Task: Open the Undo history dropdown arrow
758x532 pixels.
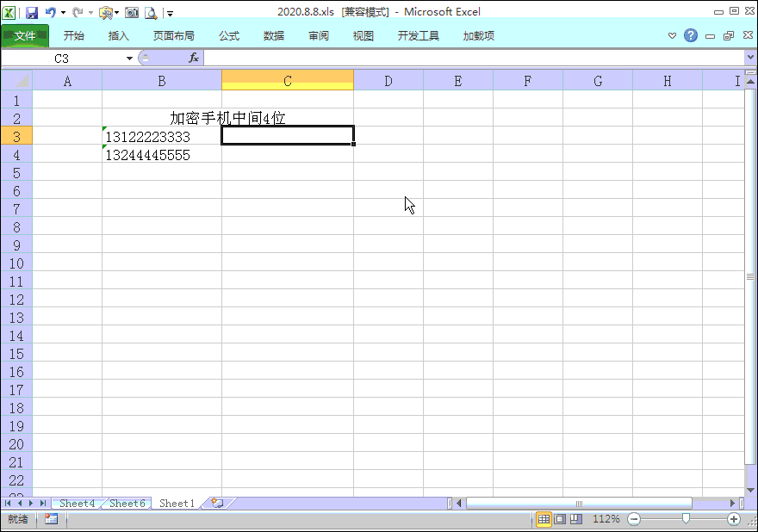Action: [x=64, y=13]
